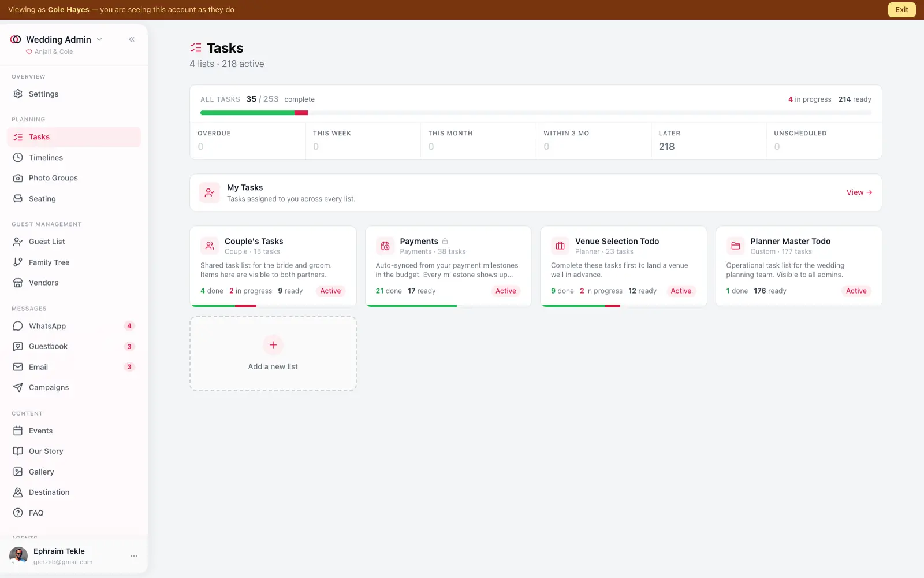Navigate to Seating page
924x578 pixels.
74,198
